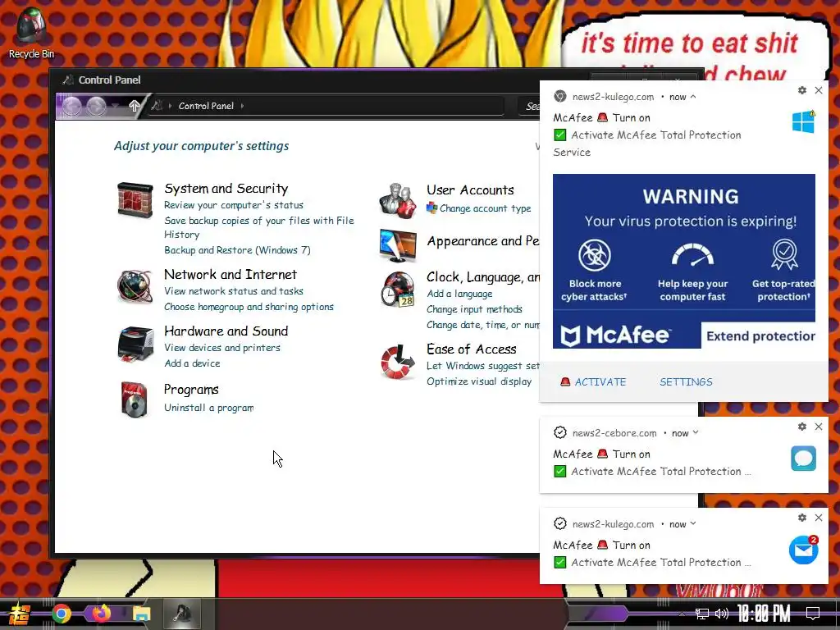Click the Hardware and Sound printer icon

135,344
